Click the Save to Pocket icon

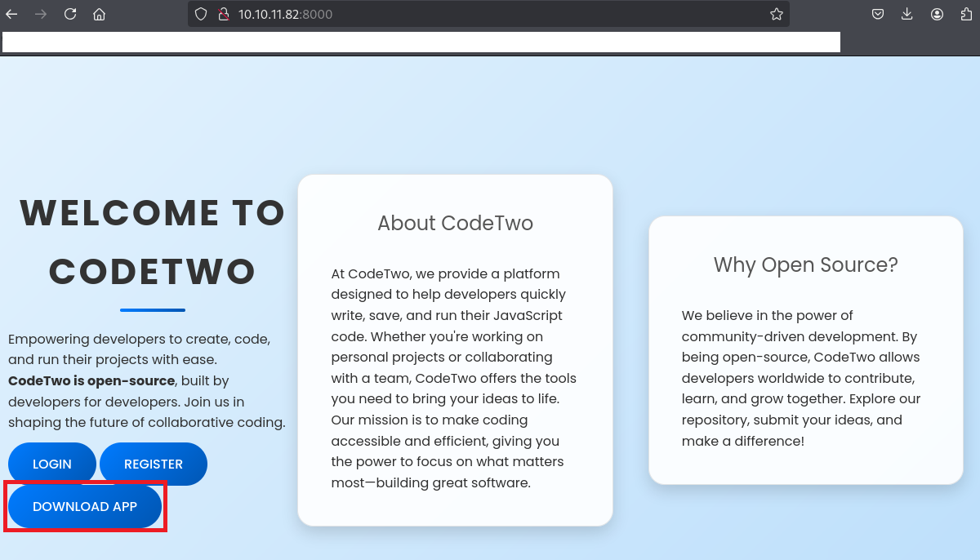point(877,14)
